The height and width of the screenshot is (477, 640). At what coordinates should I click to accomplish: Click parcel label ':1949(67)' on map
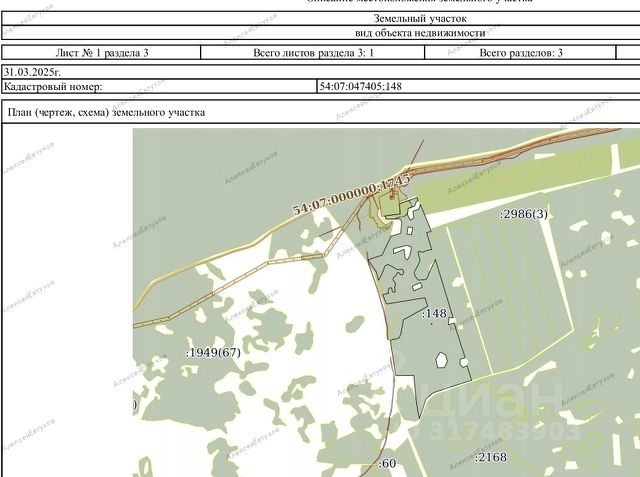tap(213, 353)
